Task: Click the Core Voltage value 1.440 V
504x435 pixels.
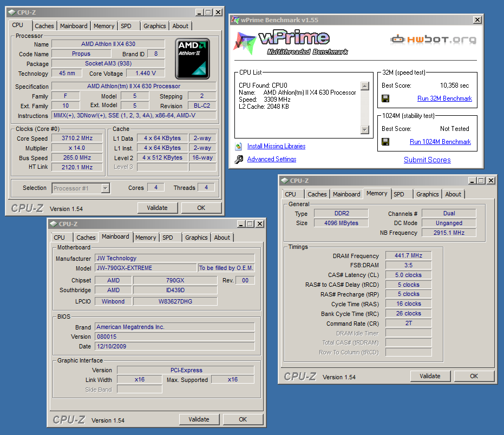Action: click(146, 73)
